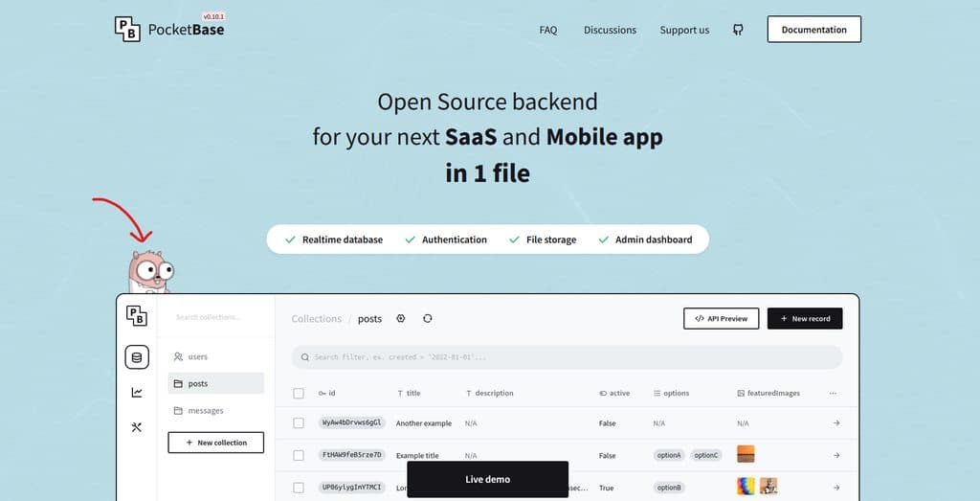980x501 pixels.
Task: Click the PocketBase logo in header
Action: [x=169, y=29]
